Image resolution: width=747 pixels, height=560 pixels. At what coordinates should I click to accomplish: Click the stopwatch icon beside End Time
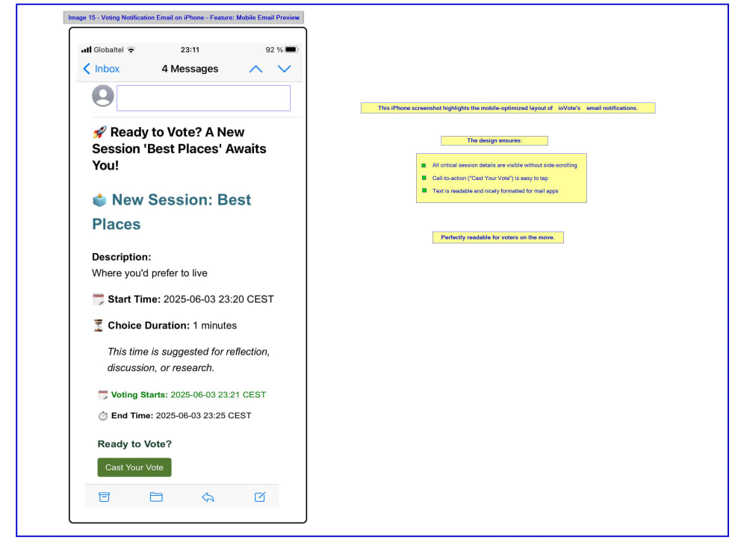point(103,416)
